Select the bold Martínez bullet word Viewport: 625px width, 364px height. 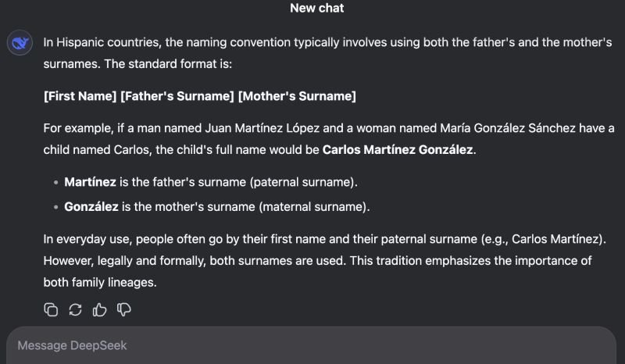pos(90,182)
